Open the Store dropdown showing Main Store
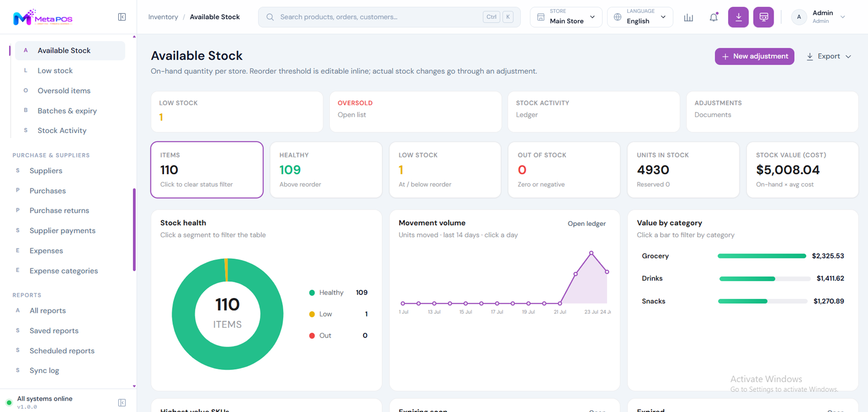Image resolution: width=868 pixels, height=412 pixels. (x=566, y=17)
